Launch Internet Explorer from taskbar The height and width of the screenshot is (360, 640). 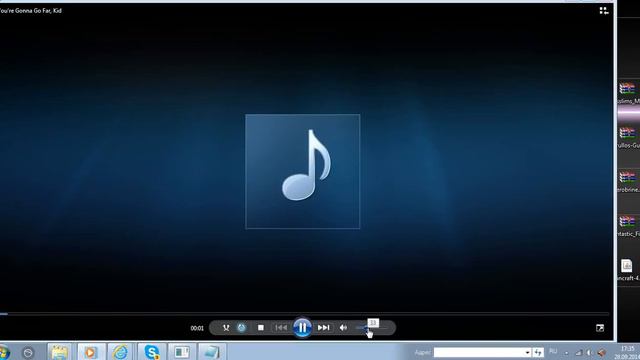[120, 352]
